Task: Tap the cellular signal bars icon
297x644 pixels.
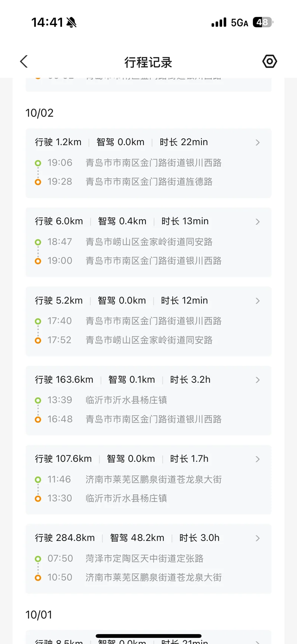Action: (219, 23)
